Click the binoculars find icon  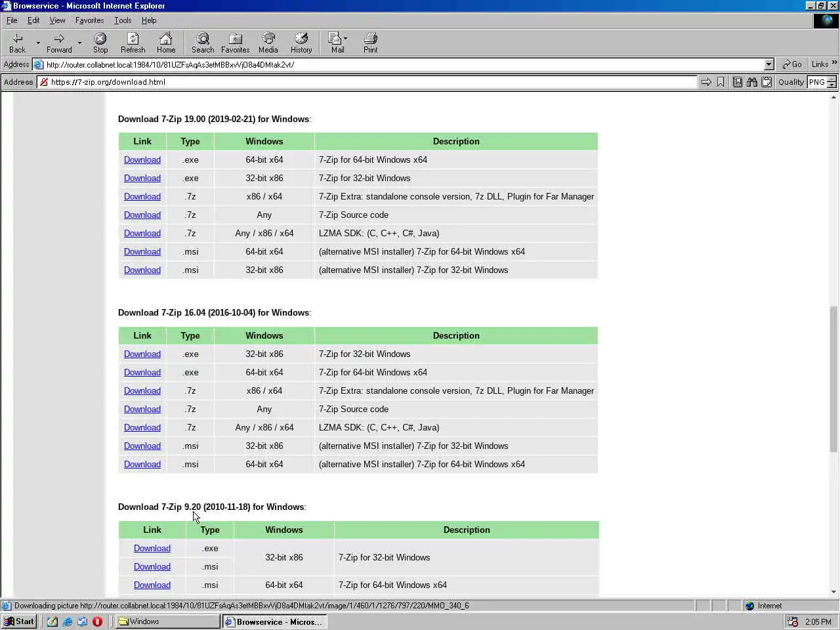point(751,82)
